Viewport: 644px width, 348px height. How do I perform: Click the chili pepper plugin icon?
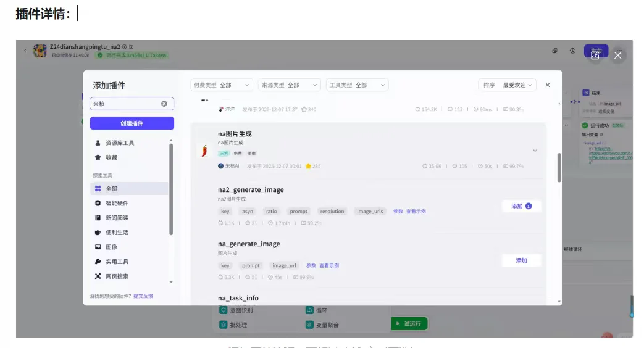(204, 151)
